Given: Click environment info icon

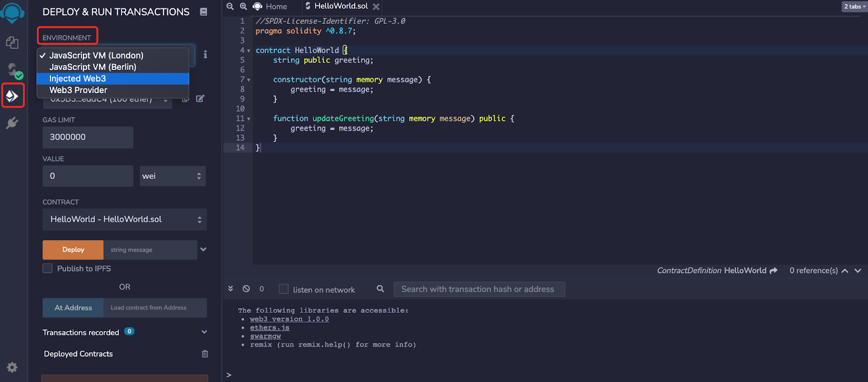Looking at the screenshot, I should (x=205, y=54).
